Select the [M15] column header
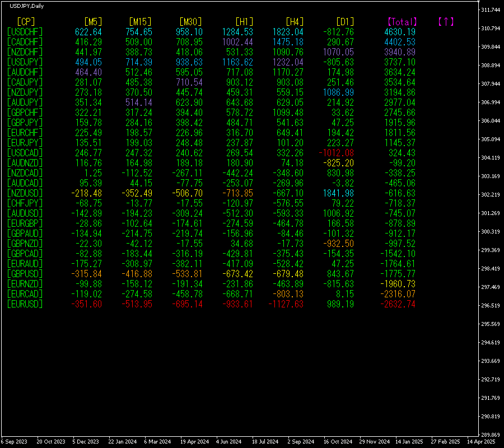 [x=140, y=22]
